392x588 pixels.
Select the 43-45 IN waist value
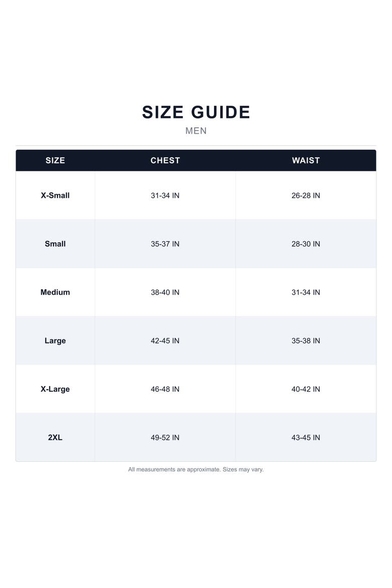[306, 437]
